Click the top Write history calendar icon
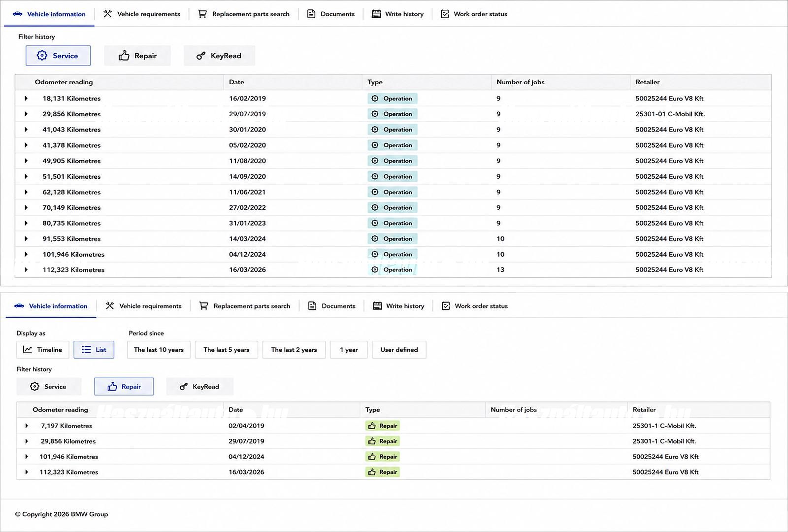 376,14
